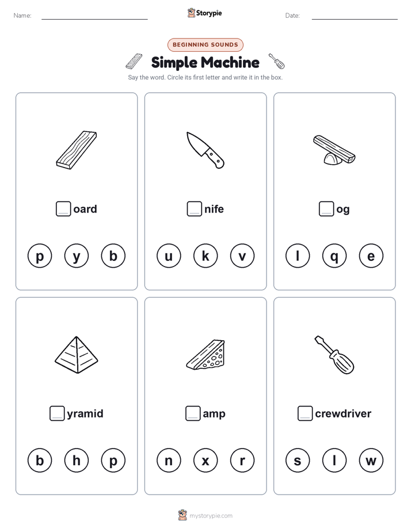This screenshot has height=532, width=411.
Task: Choose circled letter p under yramid
Action: [x=113, y=461]
